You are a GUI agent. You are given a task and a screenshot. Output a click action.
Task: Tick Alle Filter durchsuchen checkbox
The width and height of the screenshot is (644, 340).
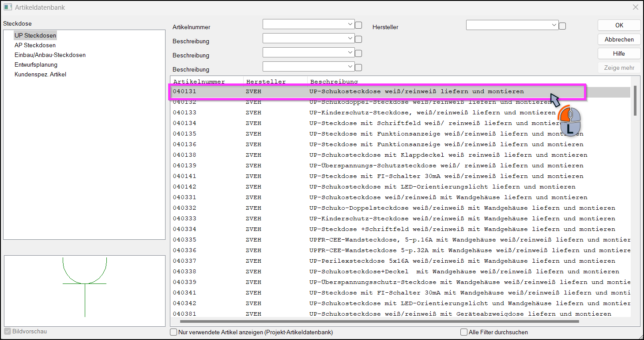click(x=463, y=332)
